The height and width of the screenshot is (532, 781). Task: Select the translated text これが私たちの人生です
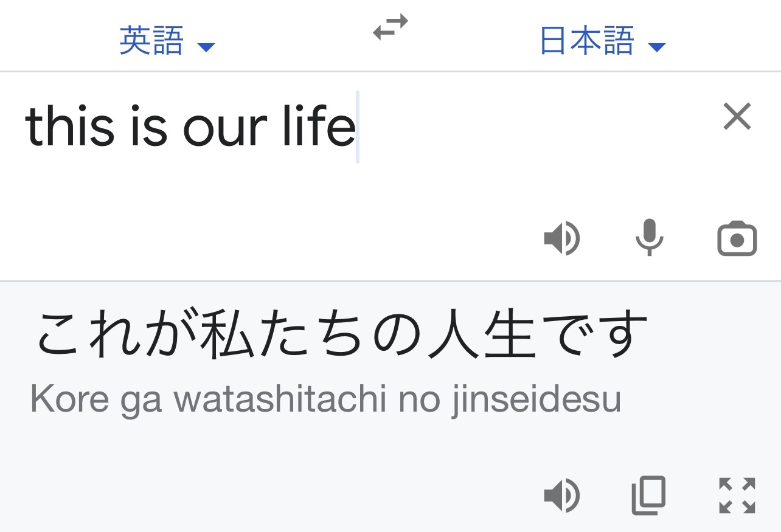pos(342,334)
